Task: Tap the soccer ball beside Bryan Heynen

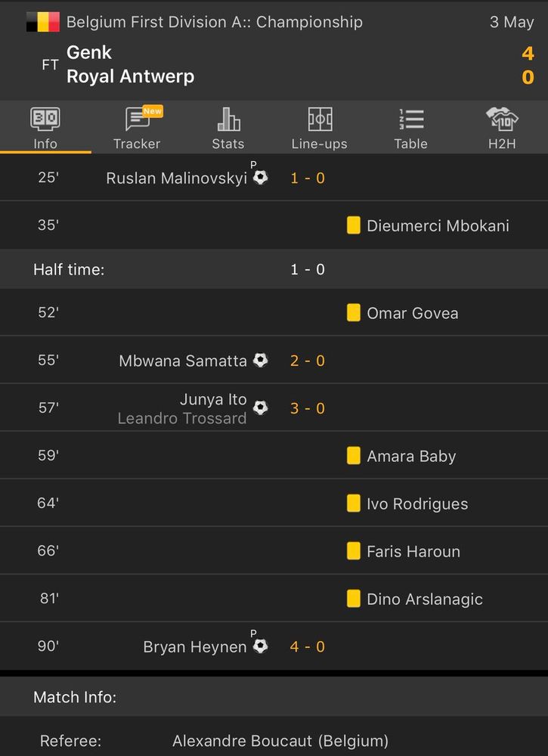Action: [261, 646]
